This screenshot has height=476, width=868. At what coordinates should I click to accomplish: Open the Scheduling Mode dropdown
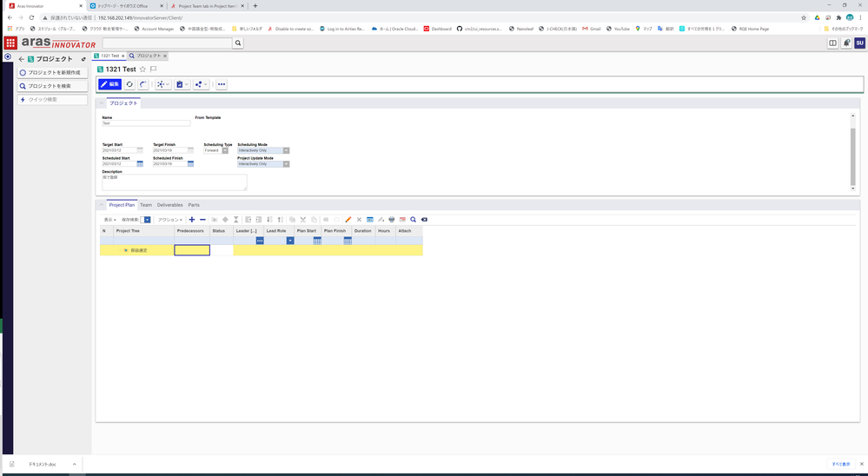286,150
